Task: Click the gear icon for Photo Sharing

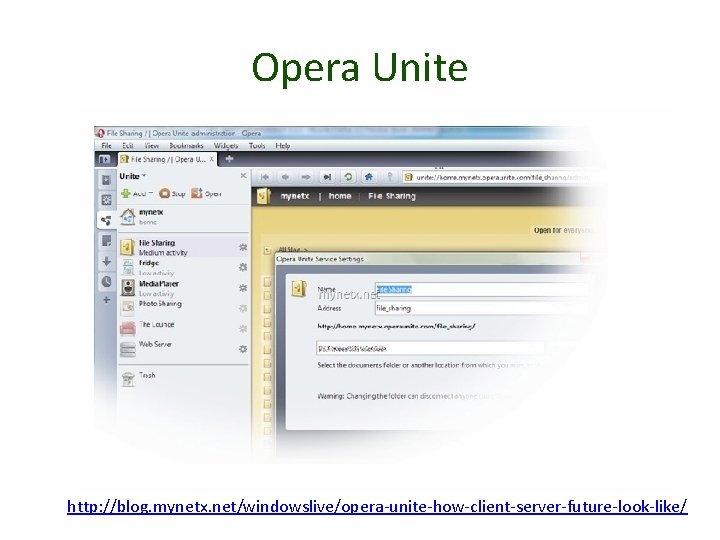Action: point(243,308)
